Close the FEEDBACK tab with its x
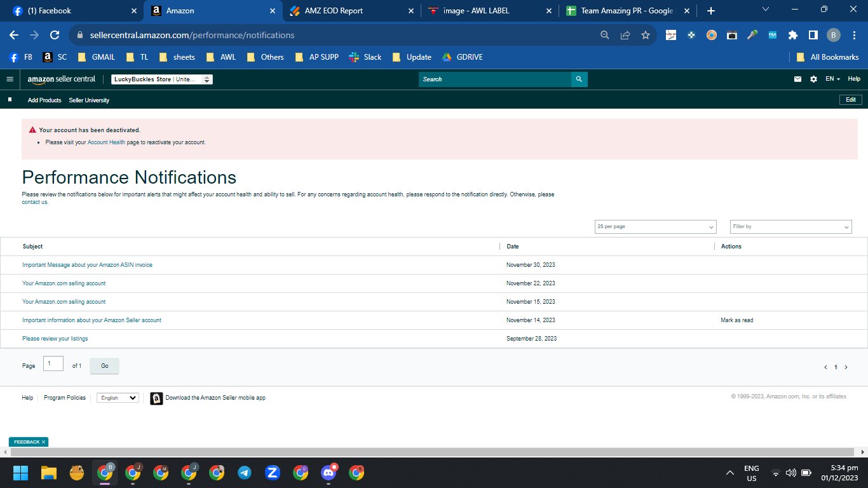 click(44, 442)
